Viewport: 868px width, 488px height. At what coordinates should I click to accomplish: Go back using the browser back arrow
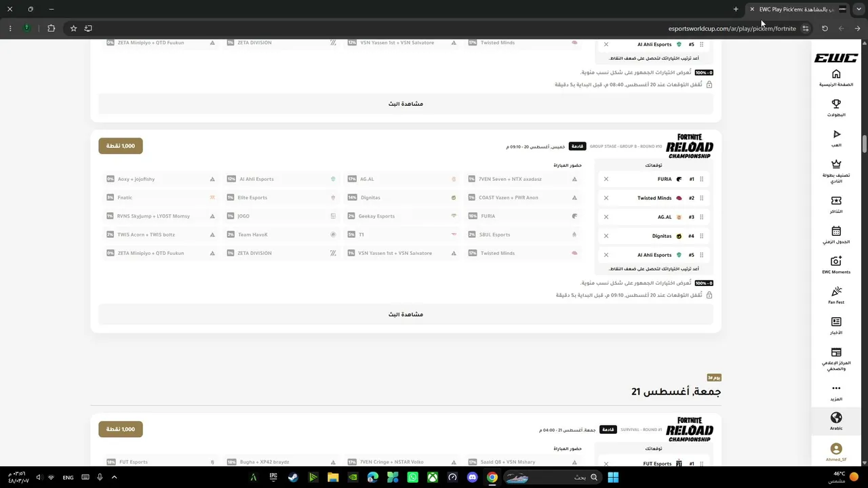coord(857,28)
